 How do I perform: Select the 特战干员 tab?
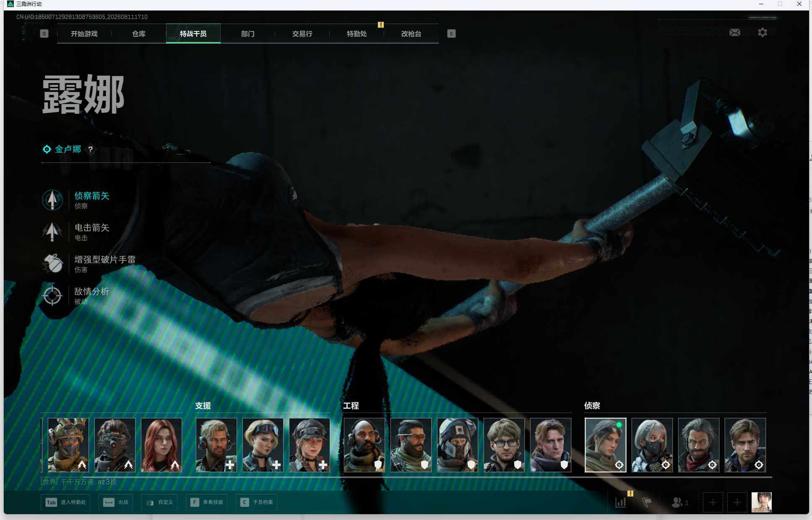[x=193, y=34]
